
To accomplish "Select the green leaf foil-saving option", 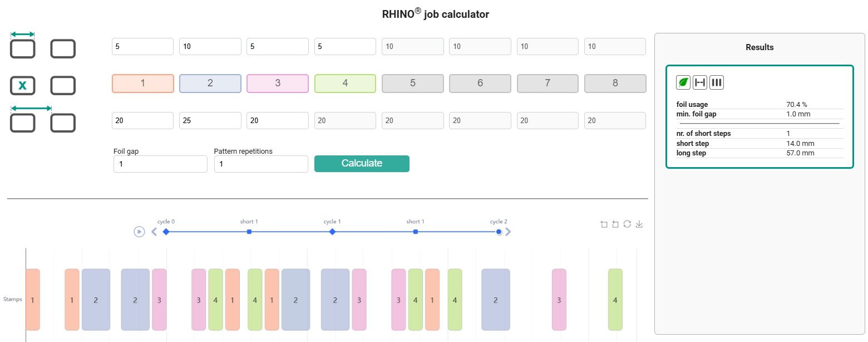I will tap(683, 82).
